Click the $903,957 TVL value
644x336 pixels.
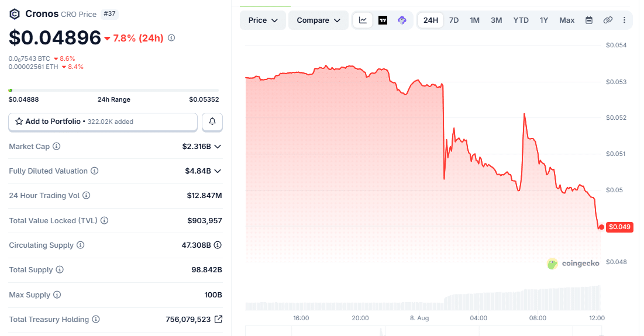click(x=205, y=221)
